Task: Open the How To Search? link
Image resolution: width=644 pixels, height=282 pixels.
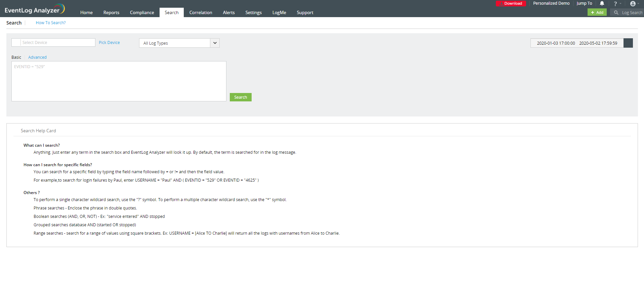Action: [x=51, y=23]
